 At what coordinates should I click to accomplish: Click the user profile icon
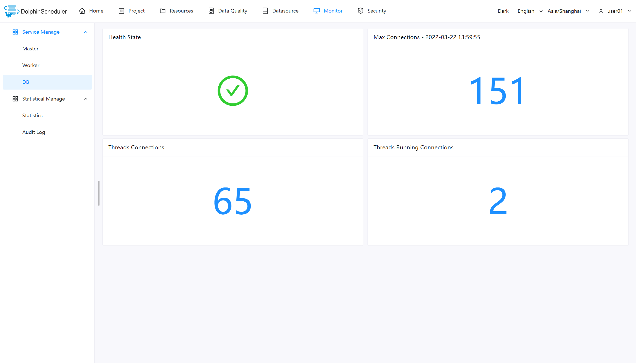click(601, 11)
